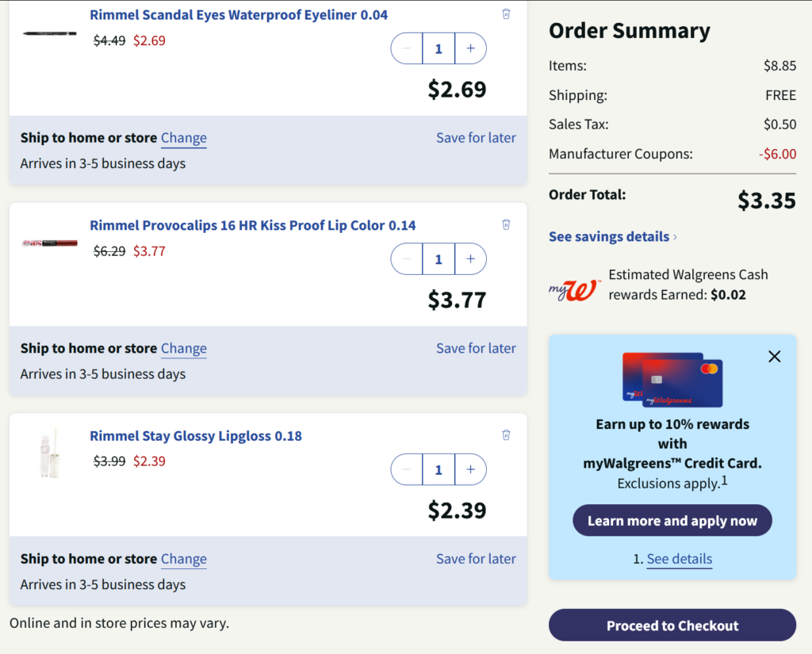Proceed to Checkout
Image resolution: width=812 pixels, height=654 pixels.
tap(672, 625)
